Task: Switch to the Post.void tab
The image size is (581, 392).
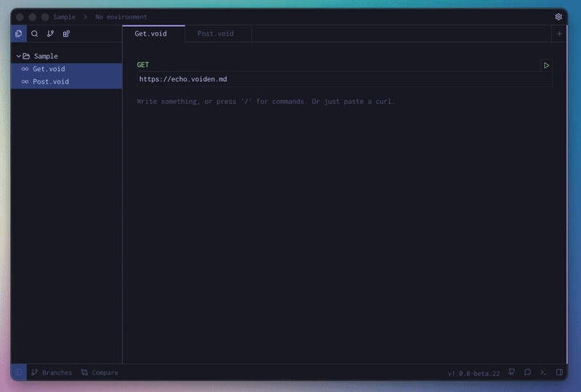Action: [219, 33]
